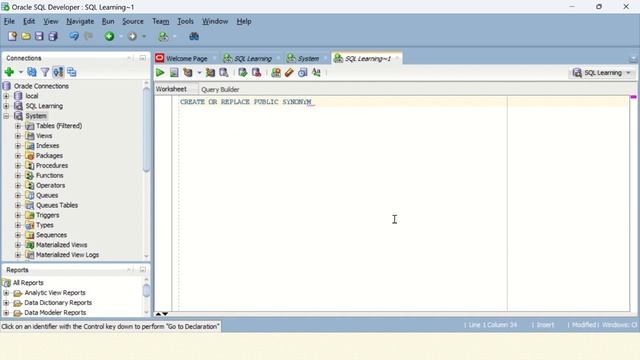This screenshot has width=640, height=360.
Task: Switch to the Welcome Page tab
Action: 187,58
